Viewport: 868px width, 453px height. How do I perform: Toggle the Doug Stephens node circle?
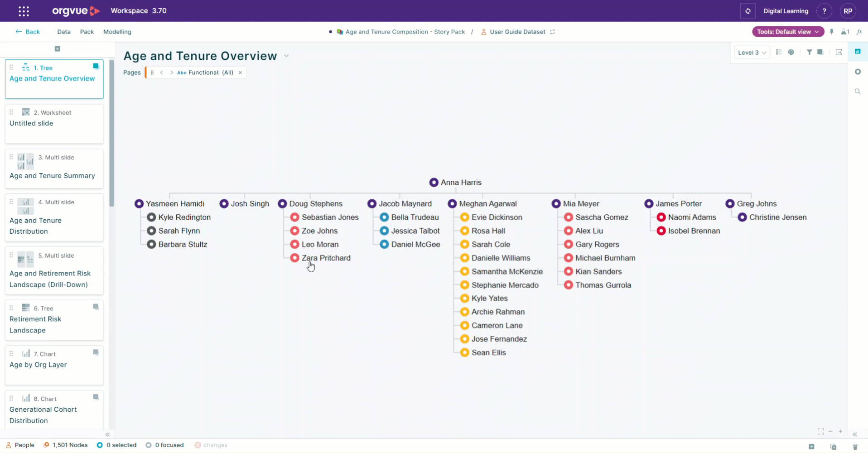pyautogui.click(x=282, y=204)
